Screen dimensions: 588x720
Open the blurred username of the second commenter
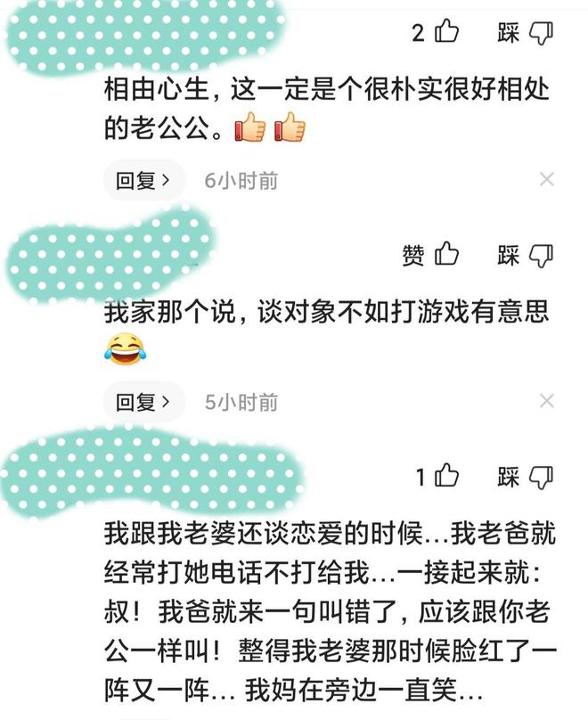click(110, 256)
